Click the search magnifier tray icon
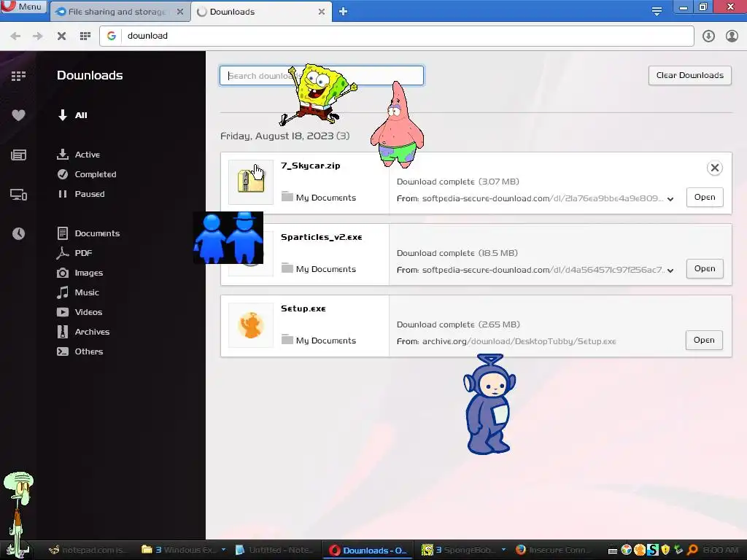 (692, 550)
